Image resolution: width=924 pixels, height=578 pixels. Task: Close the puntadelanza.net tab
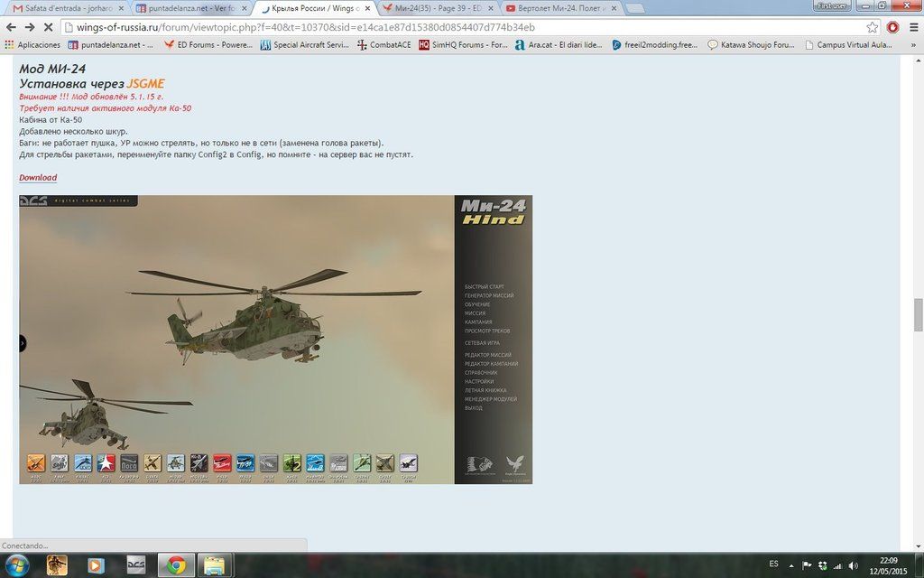[244, 8]
